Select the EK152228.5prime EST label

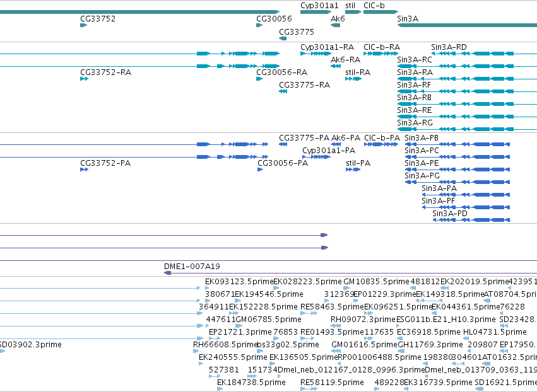263,307
